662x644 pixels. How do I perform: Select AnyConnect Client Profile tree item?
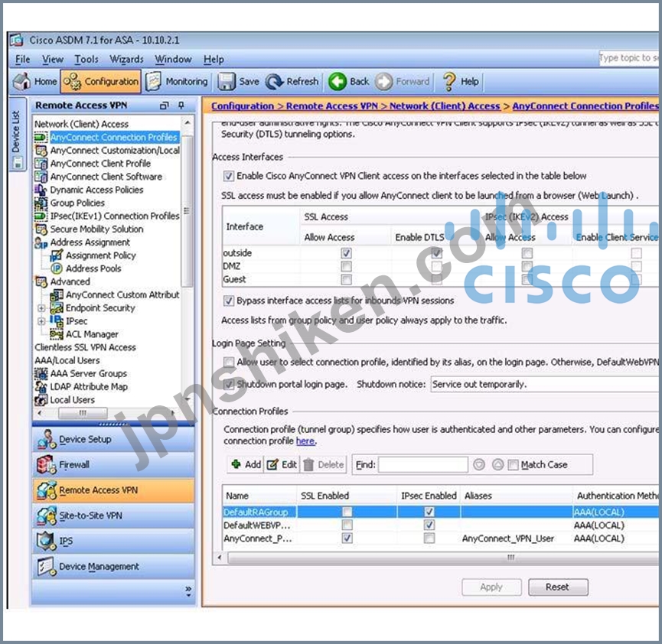coord(100,164)
